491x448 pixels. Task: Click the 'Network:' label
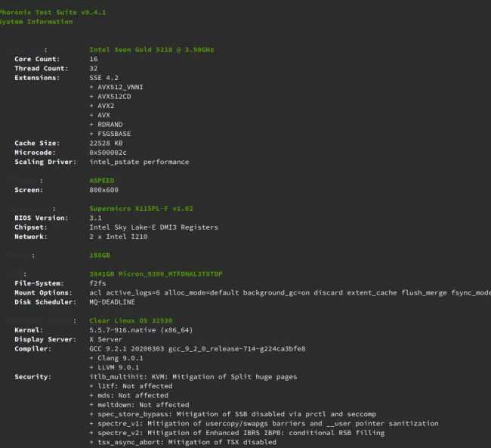31,237
